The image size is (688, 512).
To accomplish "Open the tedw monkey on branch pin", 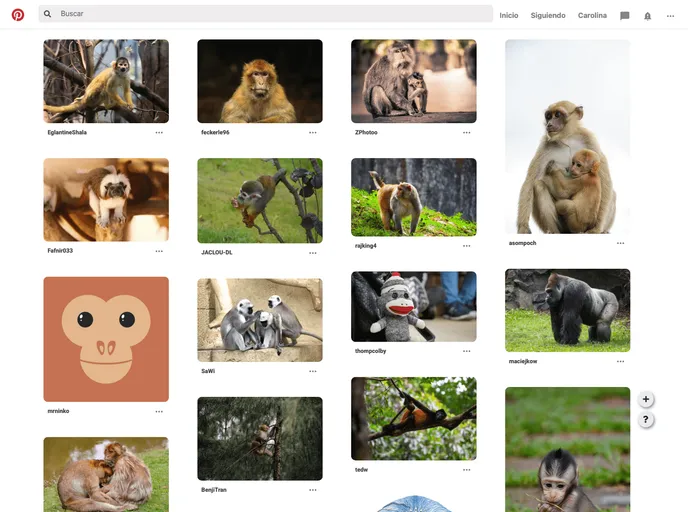I will pos(414,418).
